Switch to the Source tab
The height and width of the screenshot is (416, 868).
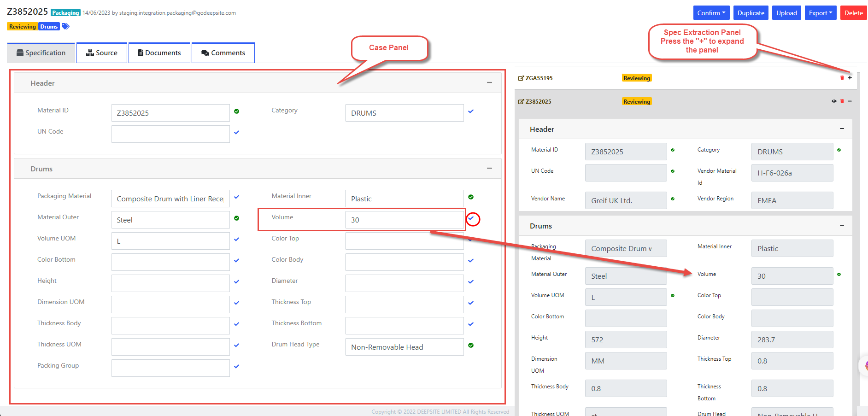coord(102,53)
